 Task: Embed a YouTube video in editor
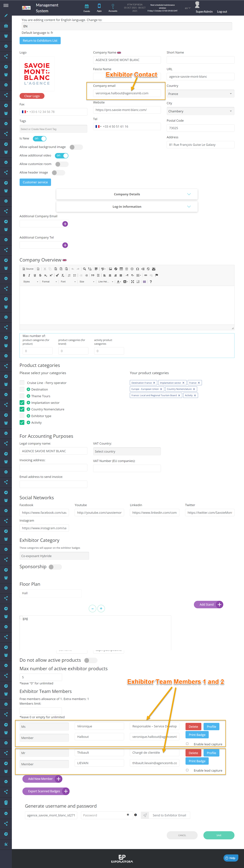tap(154, 269)
